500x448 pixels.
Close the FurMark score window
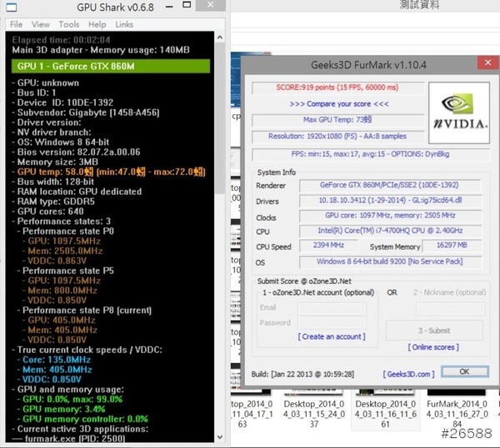coord(483,63)
